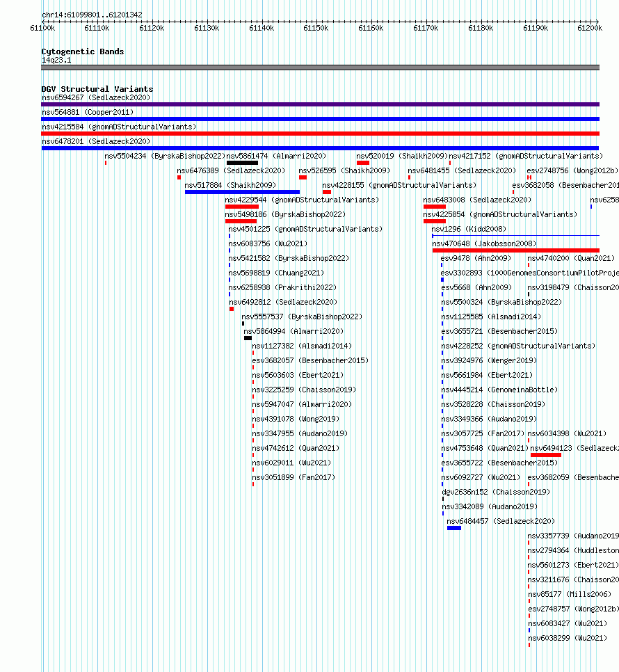Open nsv4740200 (Quan2021) label
The image size is (619, 672).
coord(571,258)
